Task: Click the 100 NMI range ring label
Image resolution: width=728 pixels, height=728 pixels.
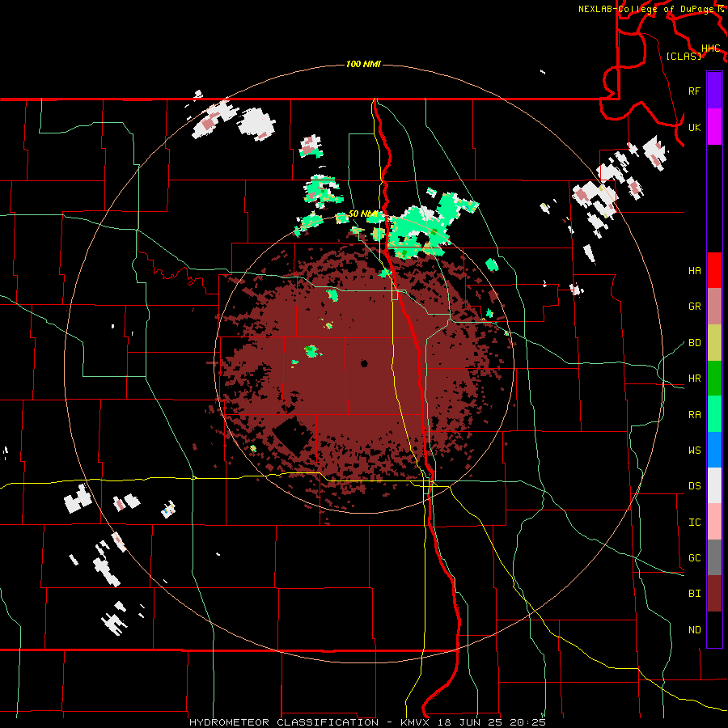Action: click(363, 64)
